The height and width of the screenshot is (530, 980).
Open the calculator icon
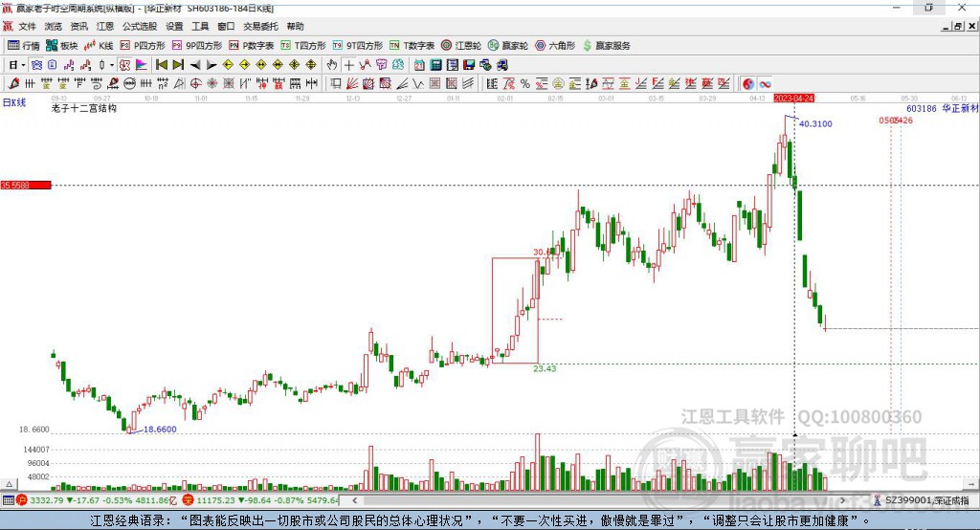[435, 65]
